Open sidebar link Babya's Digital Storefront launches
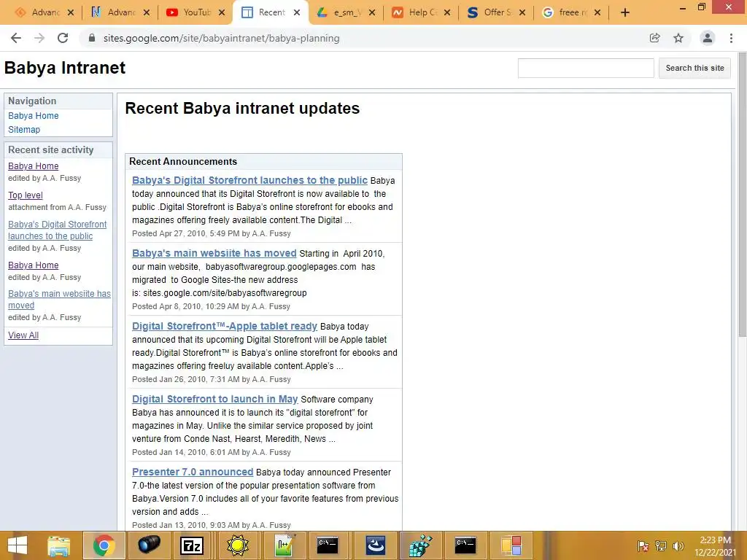 [x=57, y=230]
